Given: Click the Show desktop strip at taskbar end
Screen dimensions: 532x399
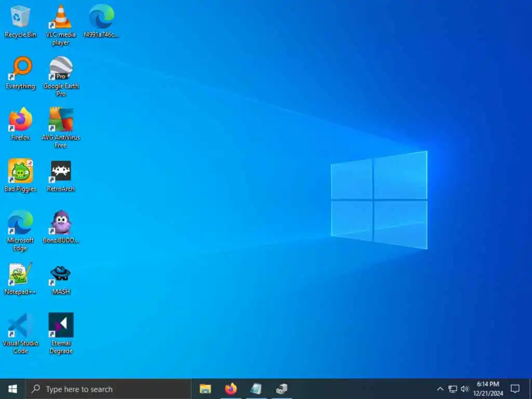Looking at the screenshot, I should point(530,389).
